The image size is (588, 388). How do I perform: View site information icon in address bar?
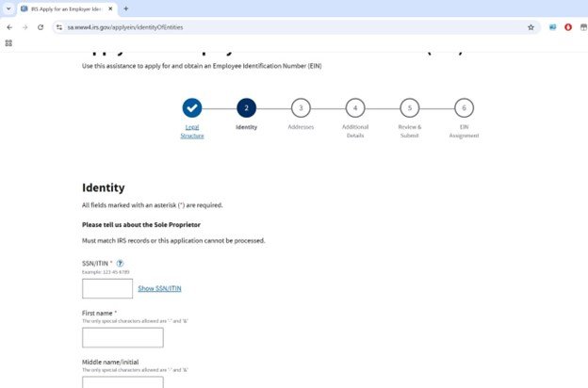(x=59, y=27)
